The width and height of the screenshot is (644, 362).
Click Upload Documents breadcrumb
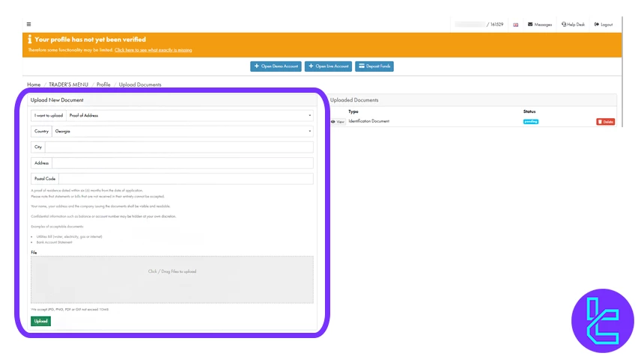coord(140,85)
